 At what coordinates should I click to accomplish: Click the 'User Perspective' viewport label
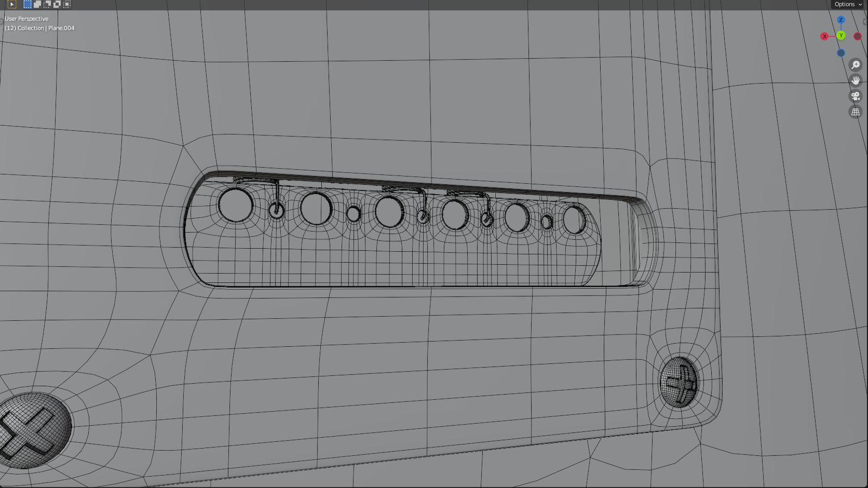click(x=26, y=19)
